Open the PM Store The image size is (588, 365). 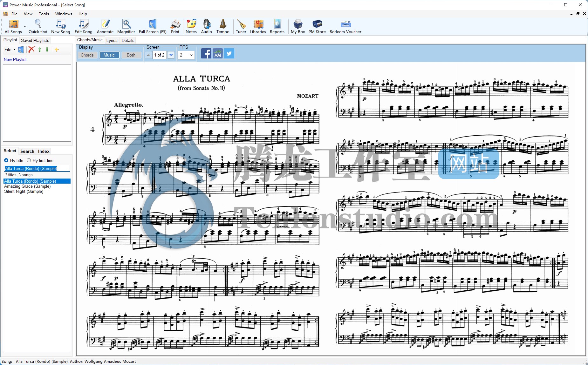point(317,26)
